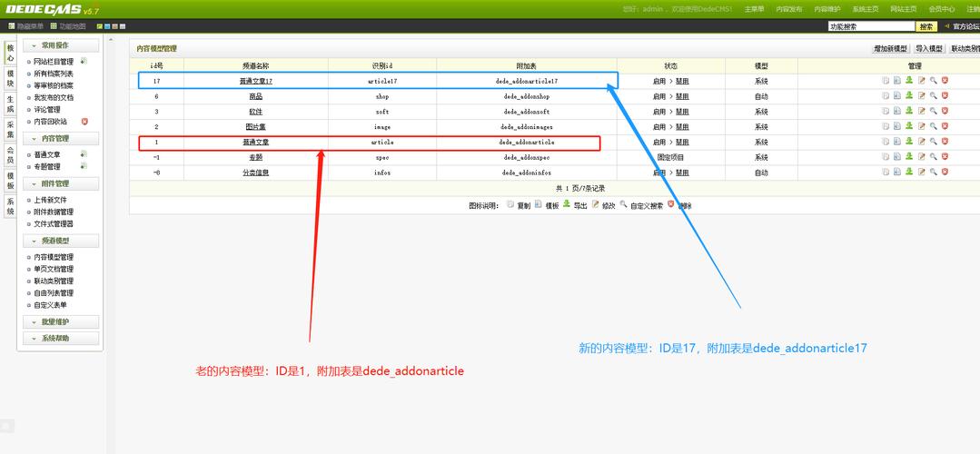
Task: Open the 普通文章17 channel name link
Action: coord(255,81)
